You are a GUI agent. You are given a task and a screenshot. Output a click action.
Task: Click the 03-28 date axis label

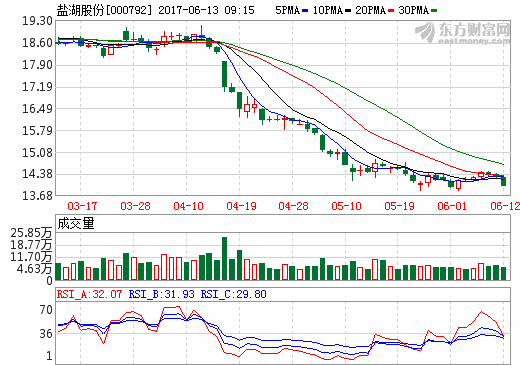135,206
